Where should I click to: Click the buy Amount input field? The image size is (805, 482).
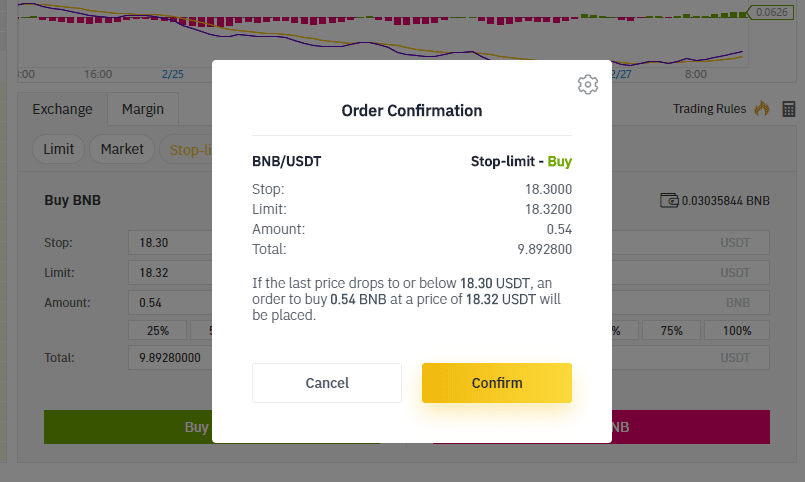pyautogui.click(x=170, y=302)
